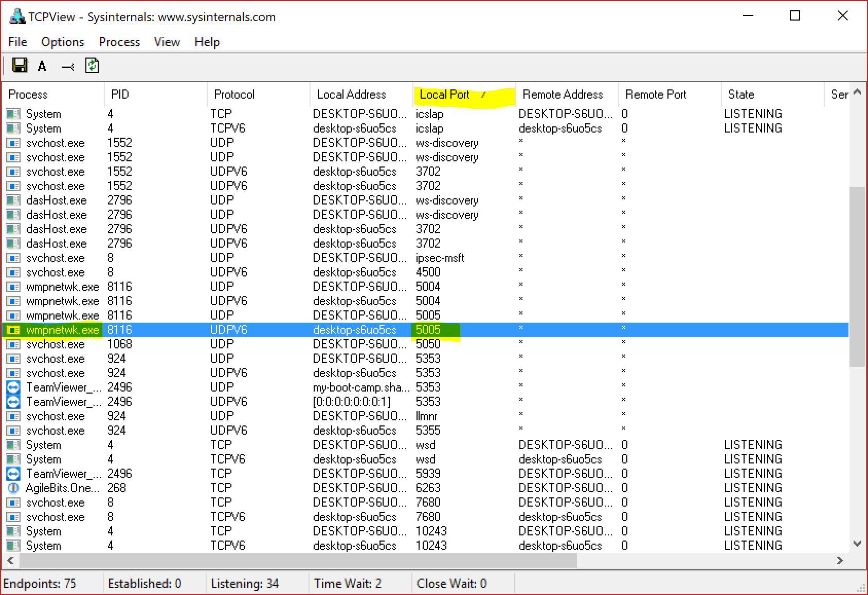Image resolution: width=868 pixels, height=595 pixels.
Task: Click the PID "268" cell
Action: [117, 488]
